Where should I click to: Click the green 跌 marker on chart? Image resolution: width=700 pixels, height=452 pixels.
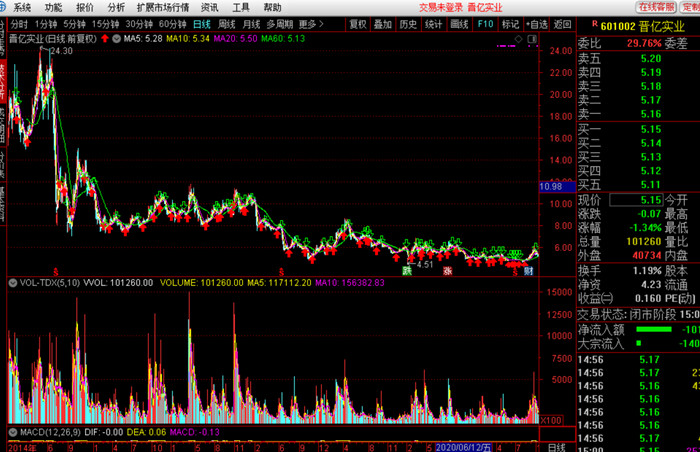[407, 270]
